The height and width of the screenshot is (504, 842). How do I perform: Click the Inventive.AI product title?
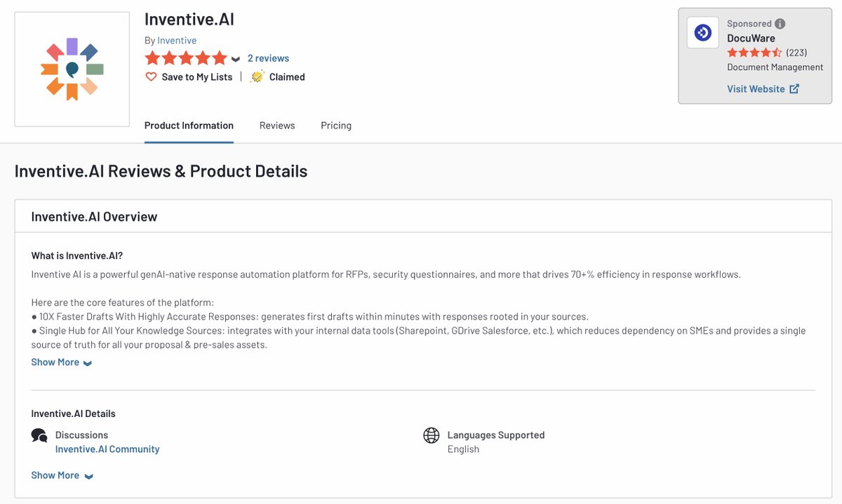[189, 19]
